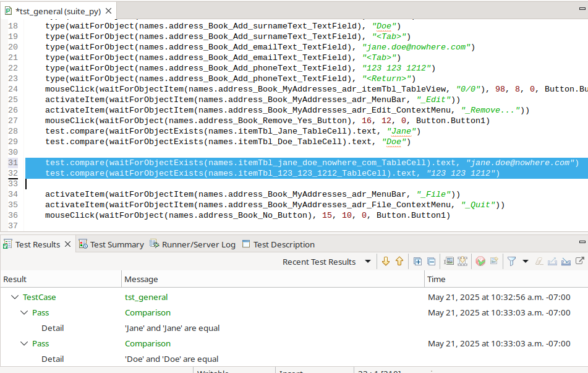Collapse the second Pass result row
This screenshot has height=373, width=588.
(x=24, y=344)
